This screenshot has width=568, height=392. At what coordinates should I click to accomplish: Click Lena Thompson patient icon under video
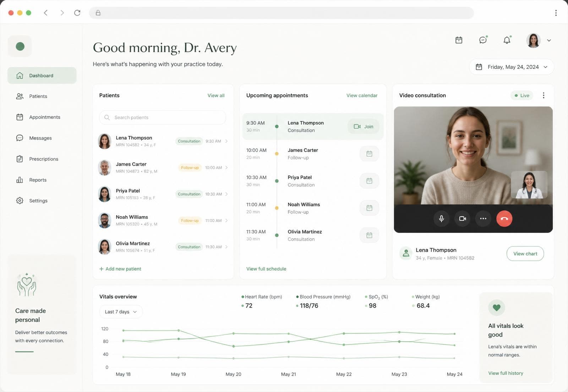pos(405,253)
